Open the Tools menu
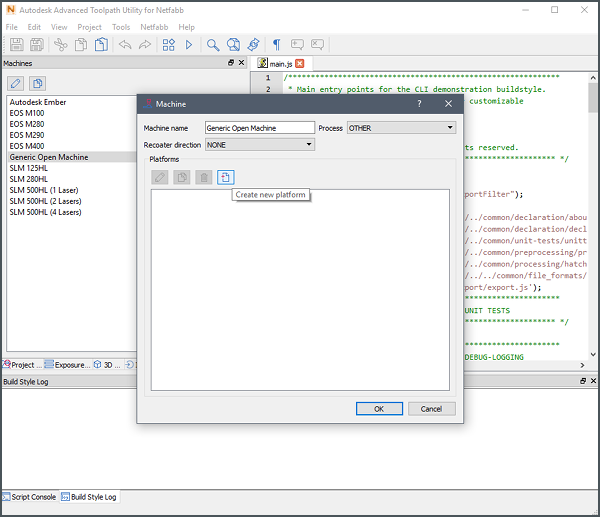 coord(121,27)
